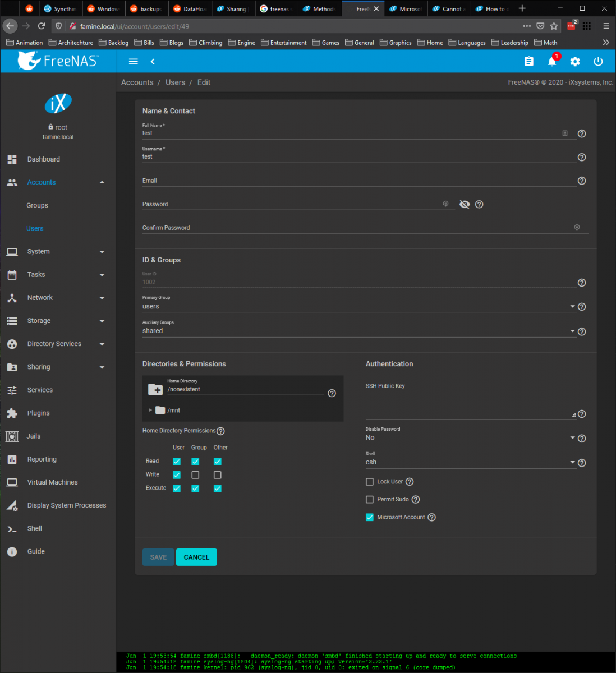
Task: Open the settings gear icon in header
Action: tap(575, 62)
